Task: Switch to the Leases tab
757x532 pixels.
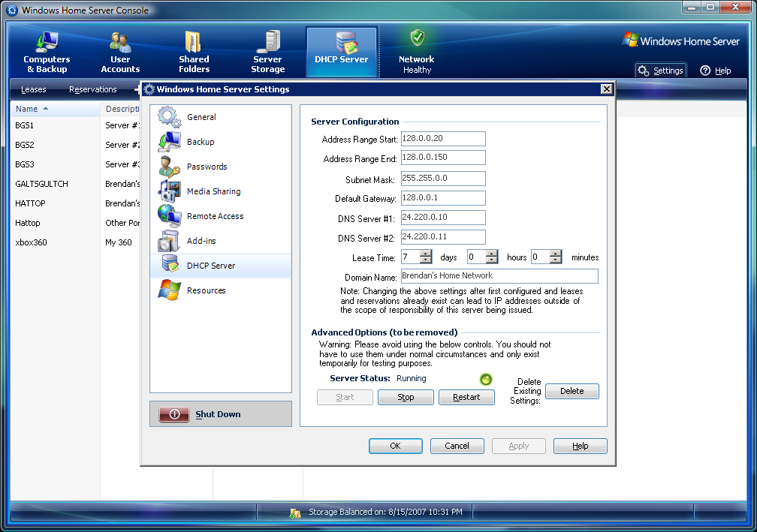Action: (x=33, y=89)
